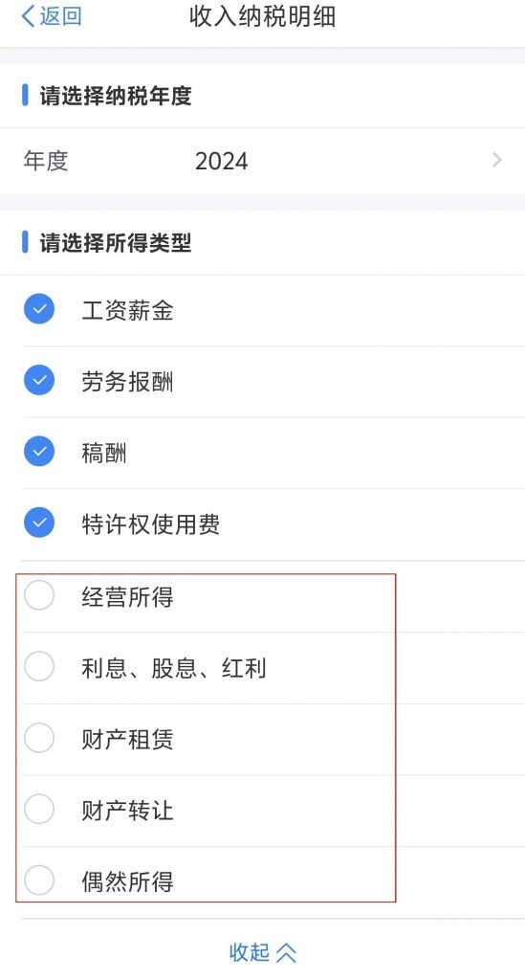Tap the 财产租赁 row label
This screenshot has height=980, width=525.
click(127, 739)
